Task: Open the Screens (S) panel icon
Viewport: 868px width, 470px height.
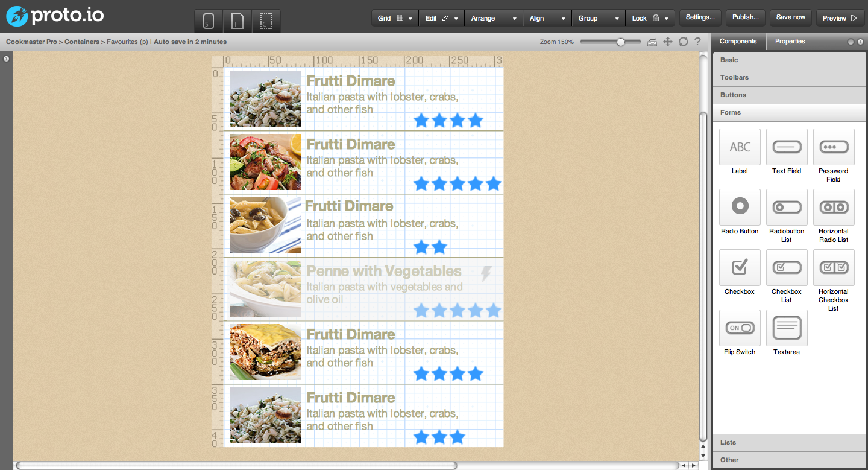Action: [x=209, y=22]
